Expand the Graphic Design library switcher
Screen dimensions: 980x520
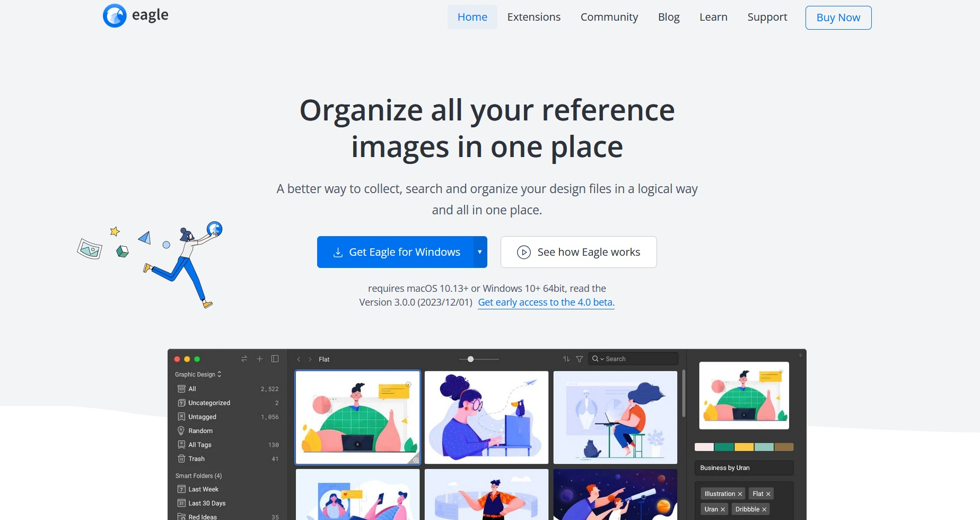click(198, 375)
